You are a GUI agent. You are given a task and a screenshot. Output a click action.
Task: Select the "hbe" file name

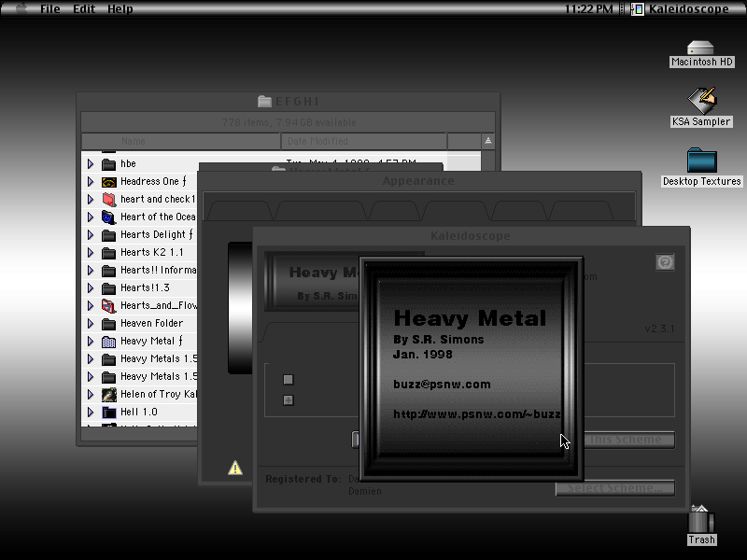[128, 164]
